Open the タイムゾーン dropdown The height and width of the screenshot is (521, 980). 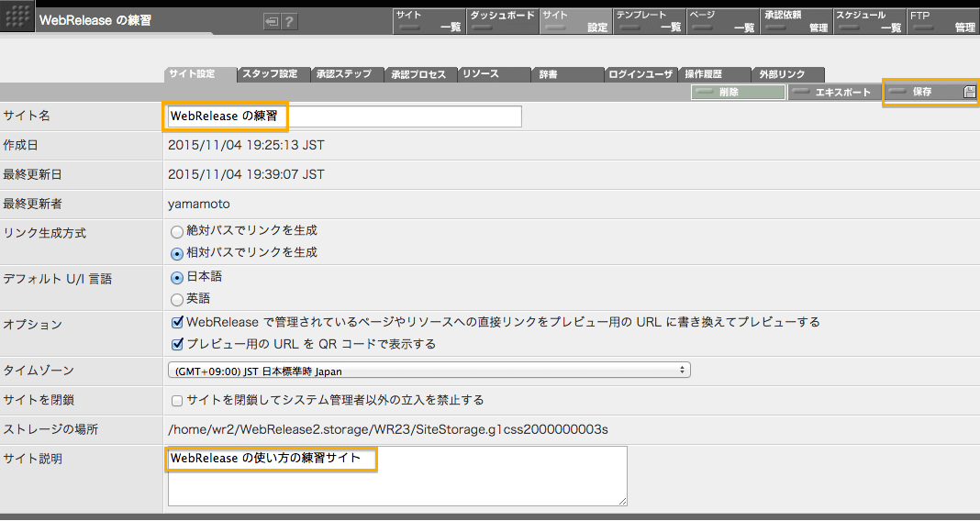pos(429,371)
